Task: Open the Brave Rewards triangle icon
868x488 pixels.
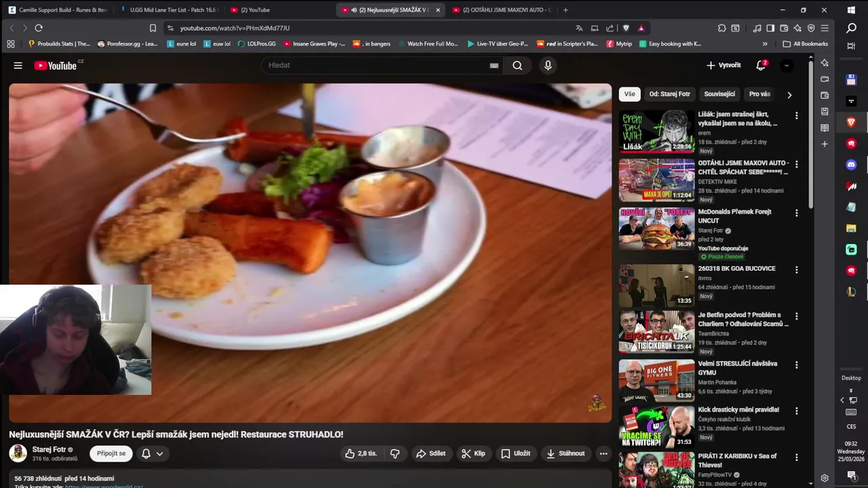Action: (x=641, y=28)
